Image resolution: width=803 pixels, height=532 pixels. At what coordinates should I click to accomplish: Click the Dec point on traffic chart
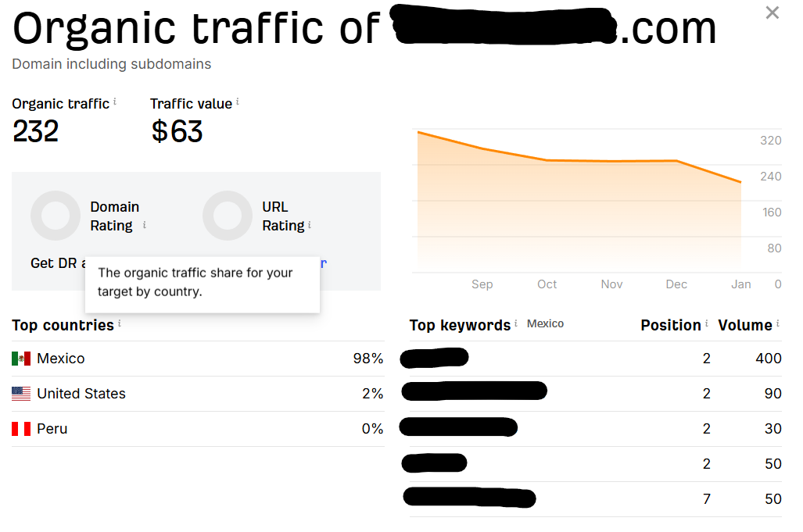(x=676, y=161)
